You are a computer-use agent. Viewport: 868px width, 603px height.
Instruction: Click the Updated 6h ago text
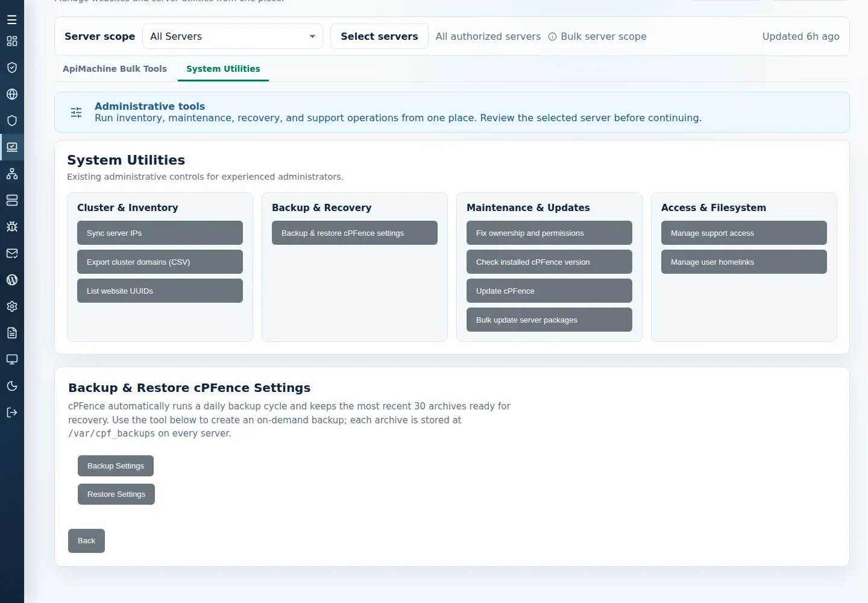[800, 36]
